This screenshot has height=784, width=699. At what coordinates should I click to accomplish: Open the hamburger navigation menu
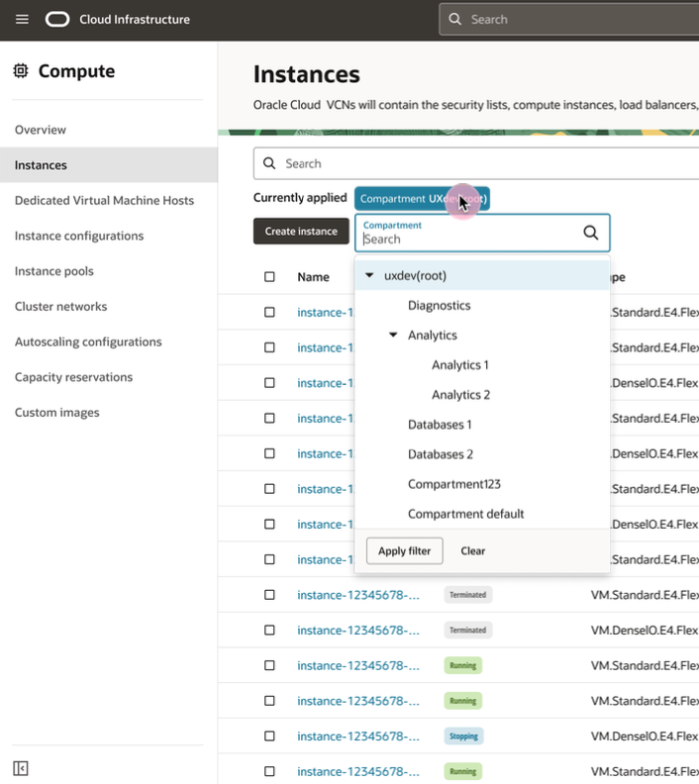coord(22,20)
